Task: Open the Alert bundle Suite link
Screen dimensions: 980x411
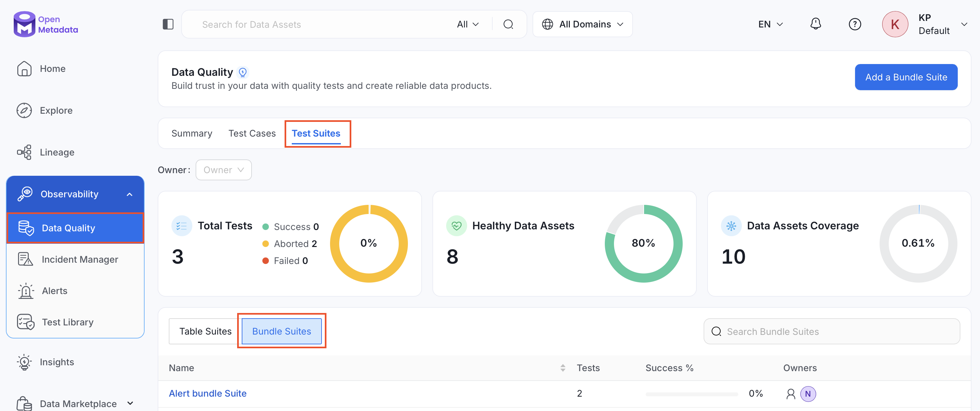Action: tap(207, 394)
